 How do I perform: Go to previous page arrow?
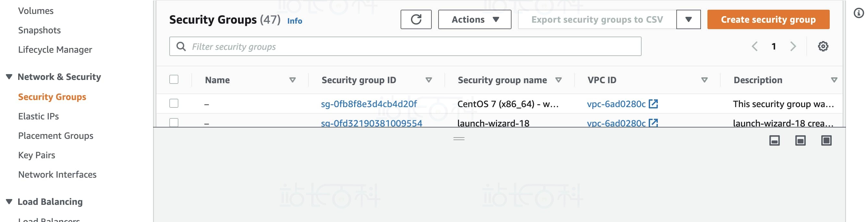point(754,46)
